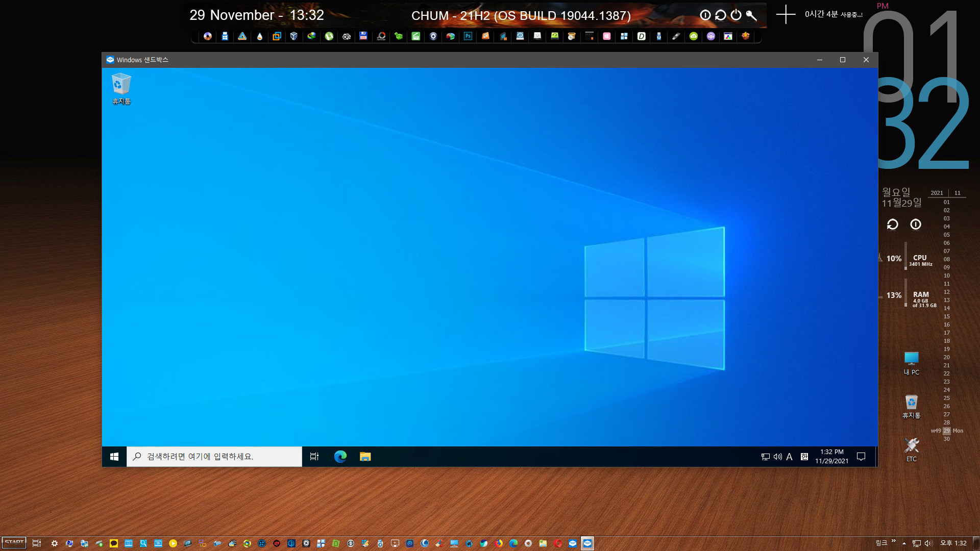Click the green cloud download dock icon

694,36
